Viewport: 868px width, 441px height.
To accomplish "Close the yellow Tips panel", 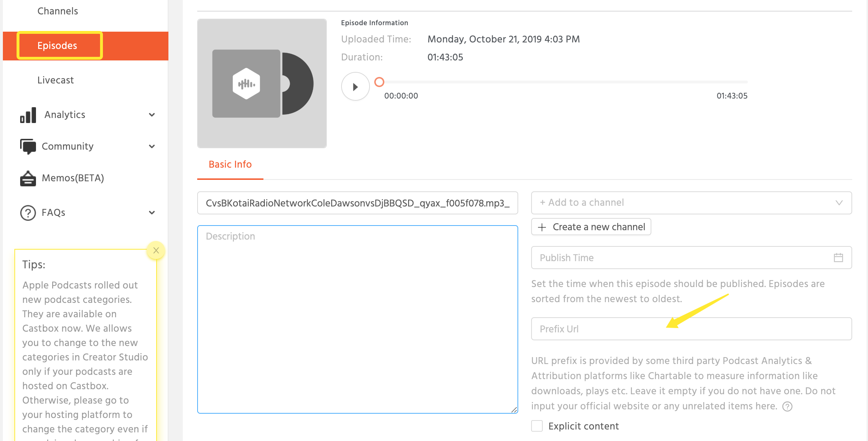I will [156, 250].
